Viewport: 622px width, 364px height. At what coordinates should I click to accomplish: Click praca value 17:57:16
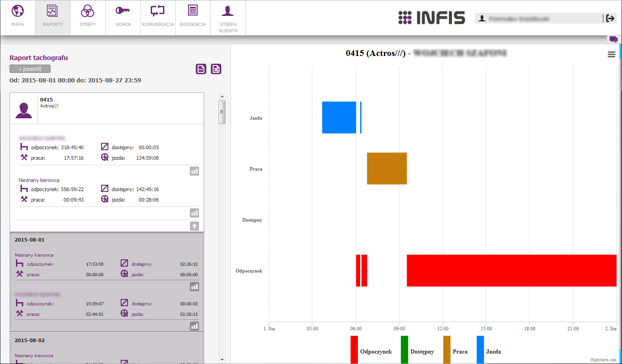[74, 158]
